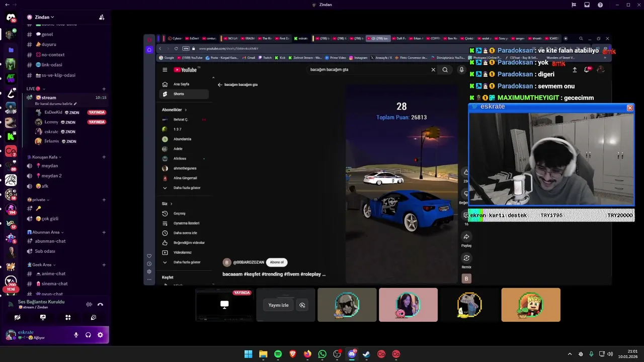Close the eskrate webcam overlay window
This screenshot has width=644, height=362.
tap(630, 108)
